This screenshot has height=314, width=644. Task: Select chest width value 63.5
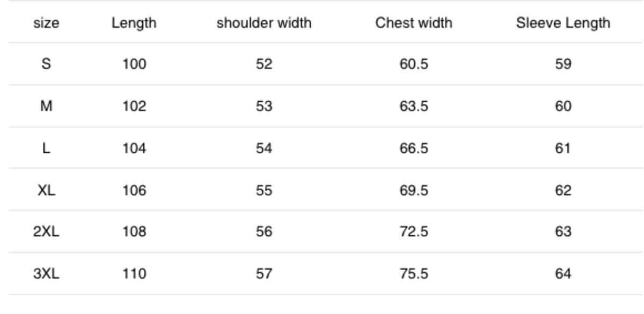[x=414, y=106]
